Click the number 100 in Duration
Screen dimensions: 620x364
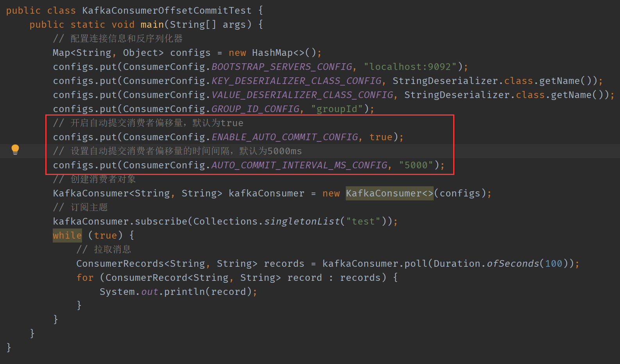pos(554,264)
